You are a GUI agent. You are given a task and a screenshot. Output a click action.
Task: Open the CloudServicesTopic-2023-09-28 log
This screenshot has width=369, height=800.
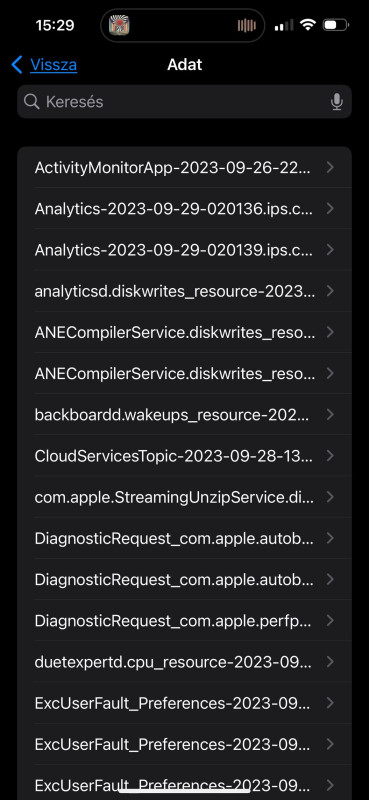click(x=184, y=456)
